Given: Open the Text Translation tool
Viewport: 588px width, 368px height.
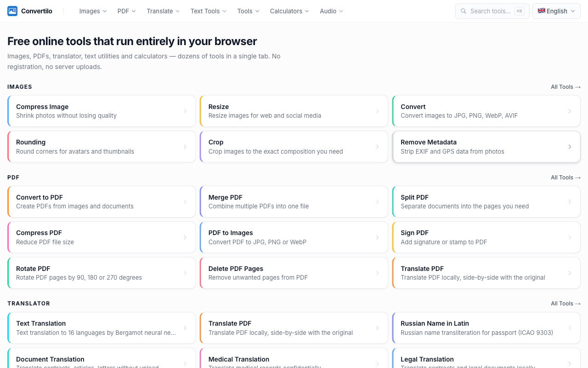Looking at the screenshot, I should (x=102, y=328).
